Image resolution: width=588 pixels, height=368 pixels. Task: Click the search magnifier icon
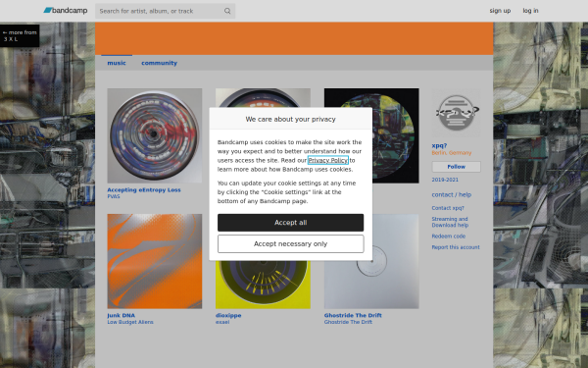(x=227, y=11)
